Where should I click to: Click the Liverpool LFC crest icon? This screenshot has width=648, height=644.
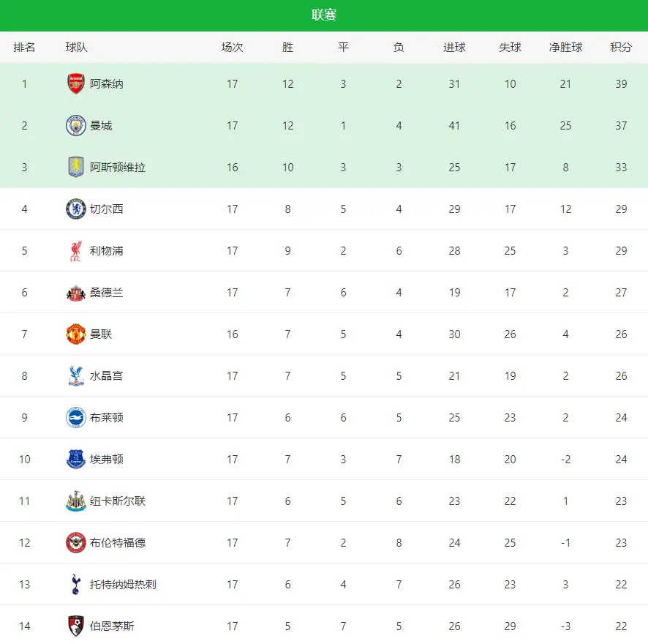click(76, 251)
